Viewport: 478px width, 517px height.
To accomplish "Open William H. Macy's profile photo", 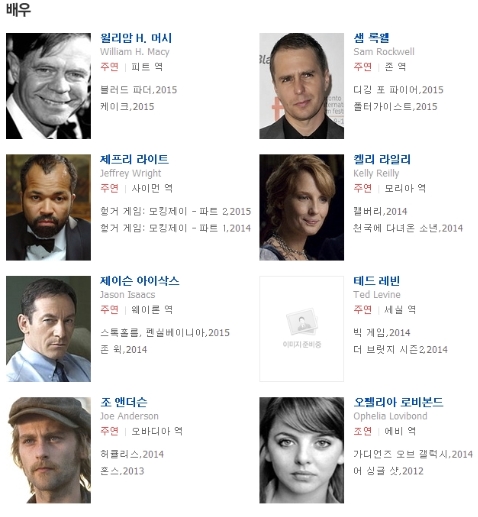I will coord(48,86).
